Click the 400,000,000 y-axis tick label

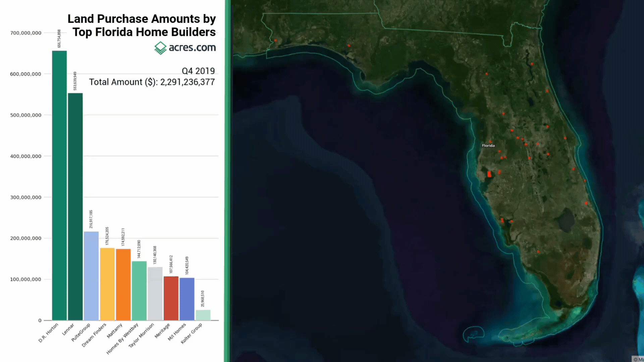(x=26, y=156)
